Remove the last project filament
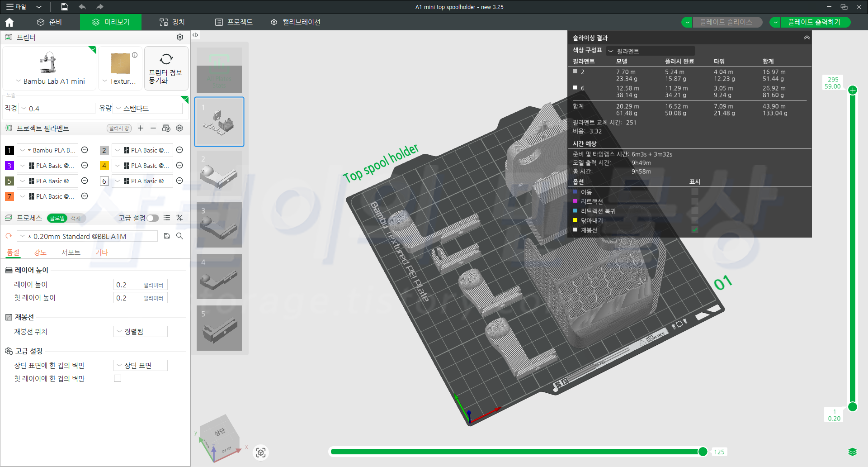Image resolution: width=868 pixels, height=467 pixels. pyautogui.click(x=153, y=128)
